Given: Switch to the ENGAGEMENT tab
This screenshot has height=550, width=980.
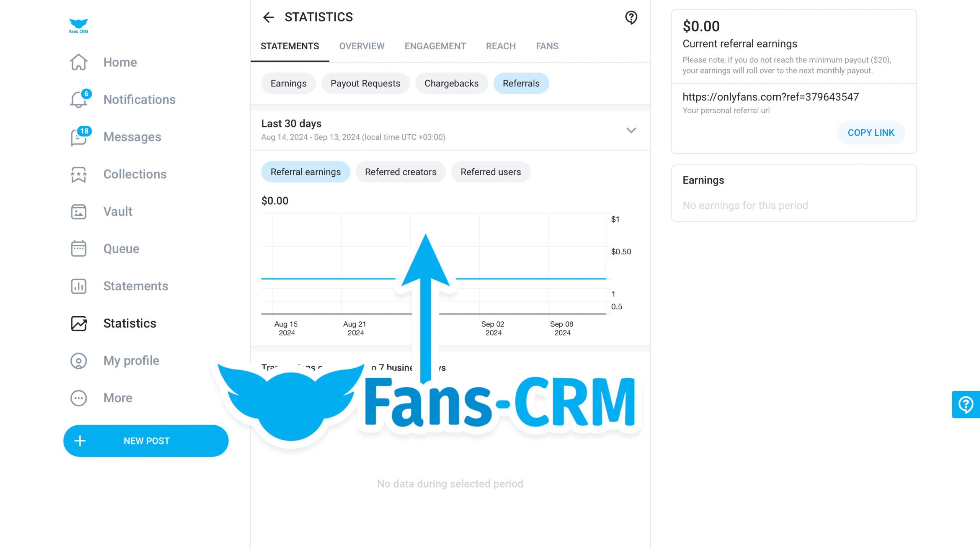Looking at the screenshot, I should [435, 46].
